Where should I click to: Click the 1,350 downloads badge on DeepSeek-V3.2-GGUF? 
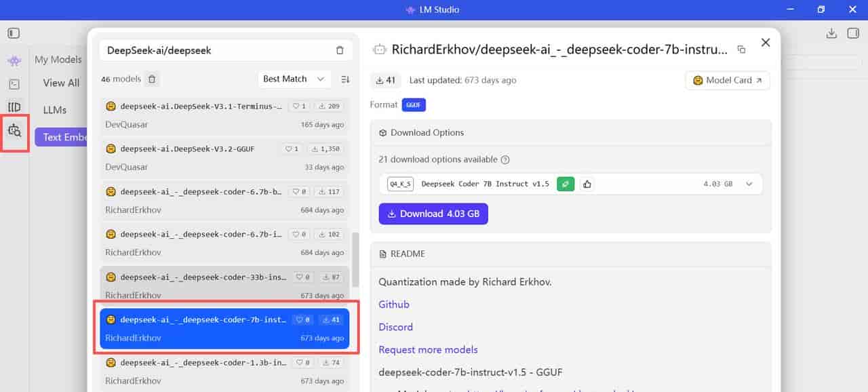[325, 149]
